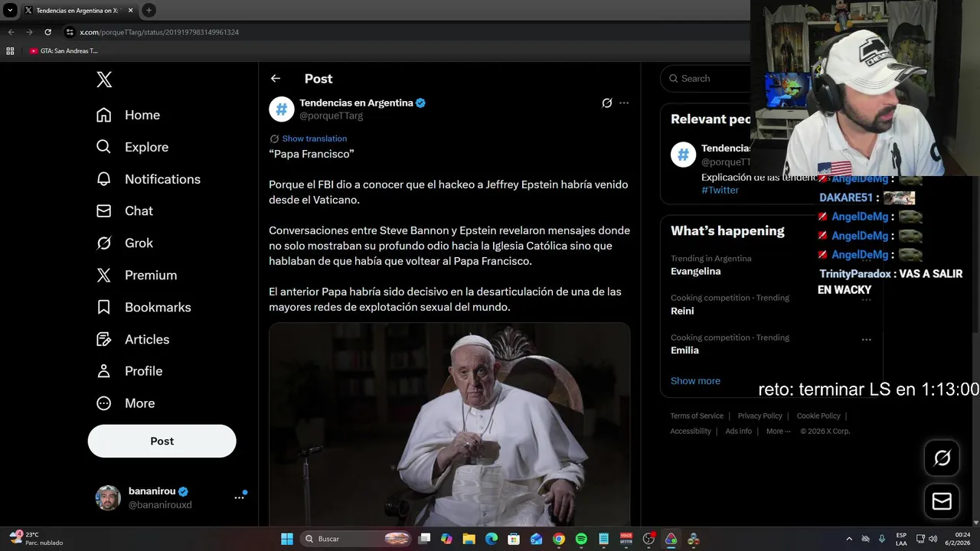Click the floating Grok button bottom right
This screenshot has width=980, height=551.
(942, 458)
